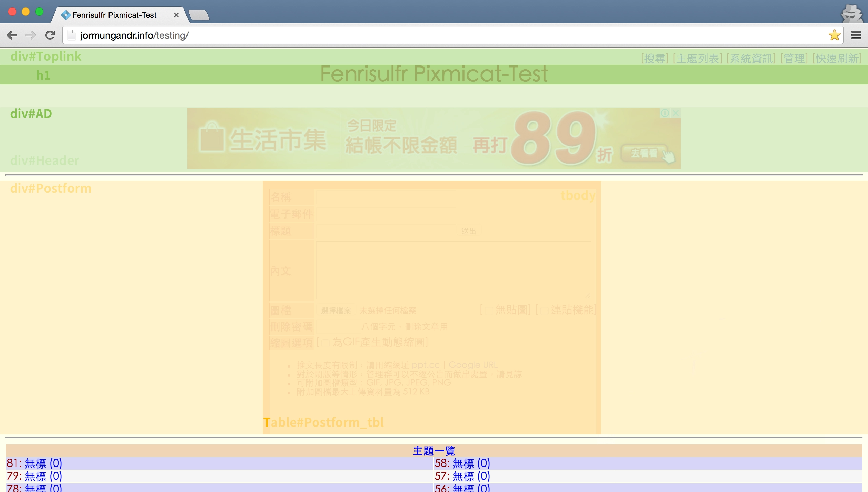This screenshot has height=492, width=868.
Task: Close the ad banner with X
Action: [675, 113]
